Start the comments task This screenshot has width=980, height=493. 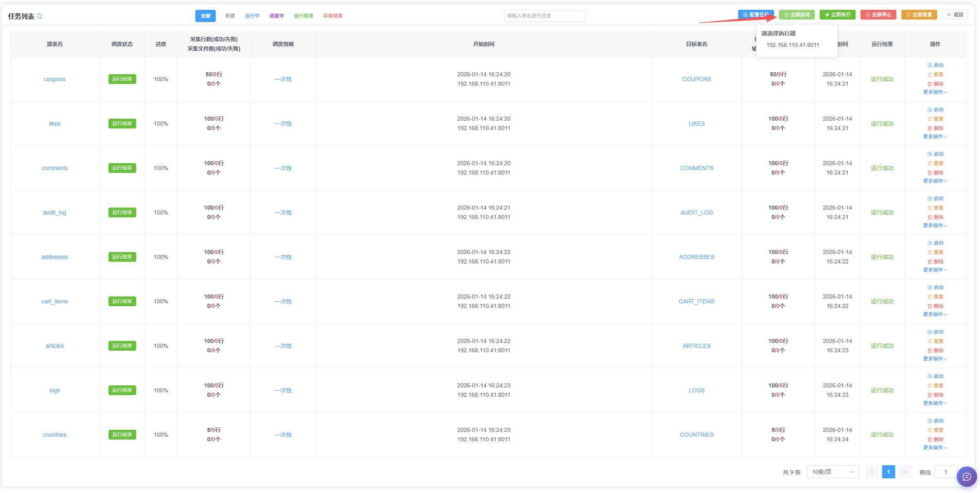[x=935, y=154]
